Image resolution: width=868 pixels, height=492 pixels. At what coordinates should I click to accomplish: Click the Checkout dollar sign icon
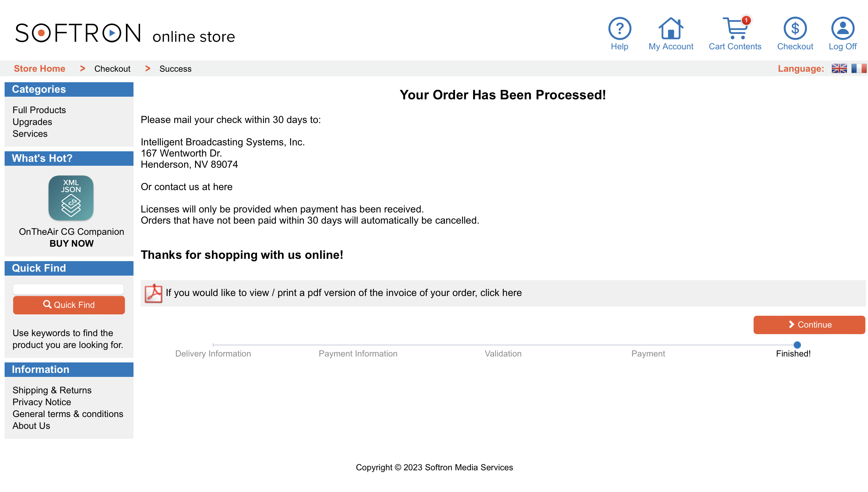tap(795, 29)
